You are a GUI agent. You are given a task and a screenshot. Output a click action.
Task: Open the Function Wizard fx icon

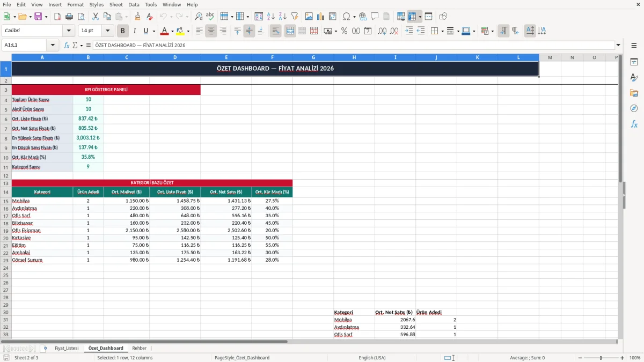coord(67,45)
